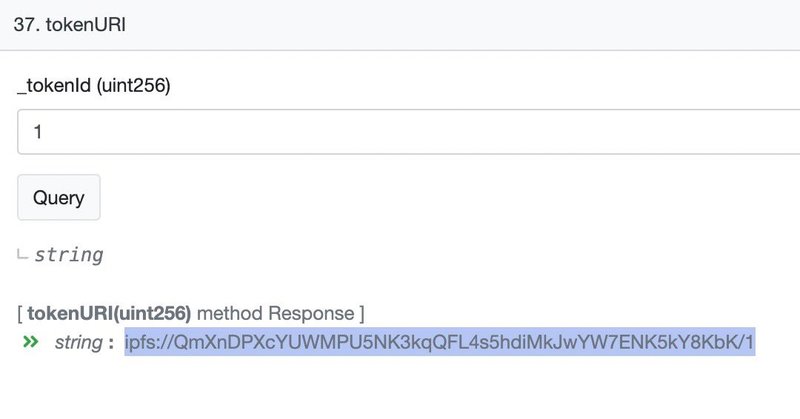800x419 pixels.
Task: Click the green double-chevron result icon
Action: pos(31,342)
